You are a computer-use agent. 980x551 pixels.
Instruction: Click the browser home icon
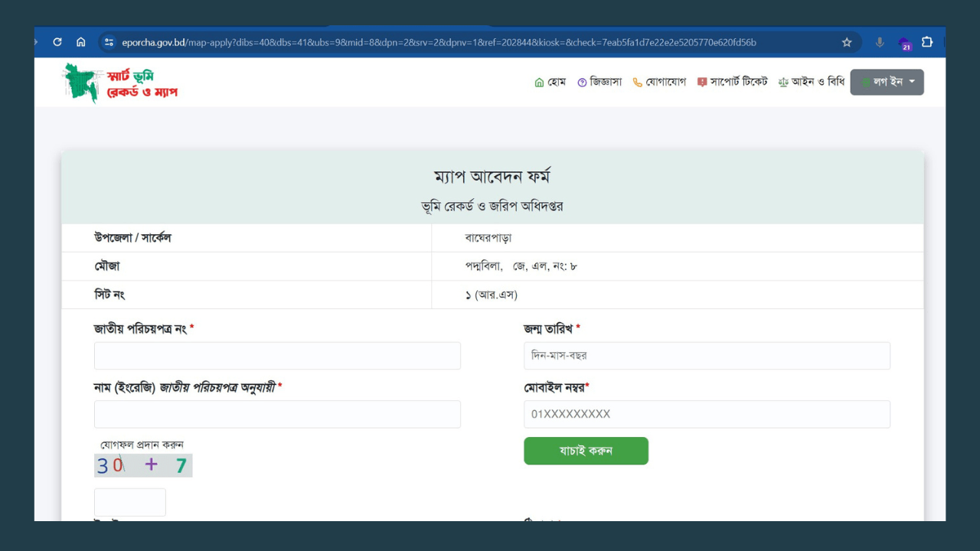pyautogui.click(x=81, y=43)
